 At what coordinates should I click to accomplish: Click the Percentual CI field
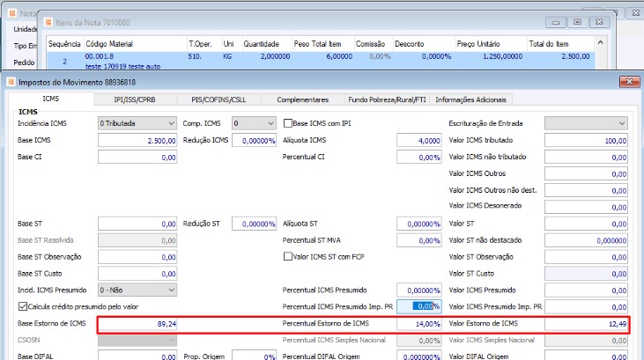[x=419, y=158]
